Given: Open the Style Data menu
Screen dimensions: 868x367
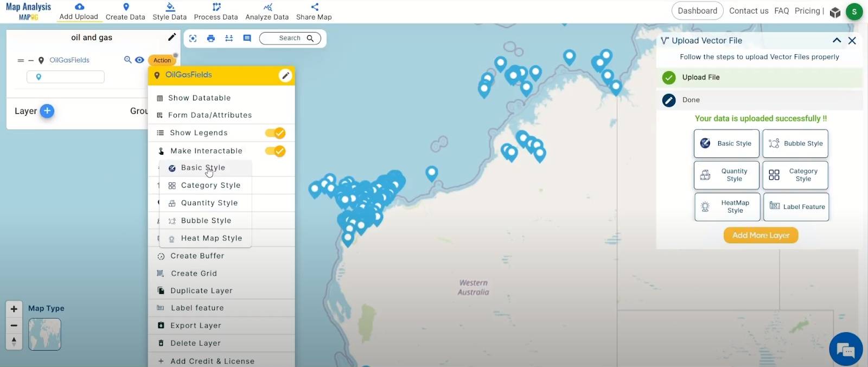Looking at the screenshot, I should [x=170, y=11].
